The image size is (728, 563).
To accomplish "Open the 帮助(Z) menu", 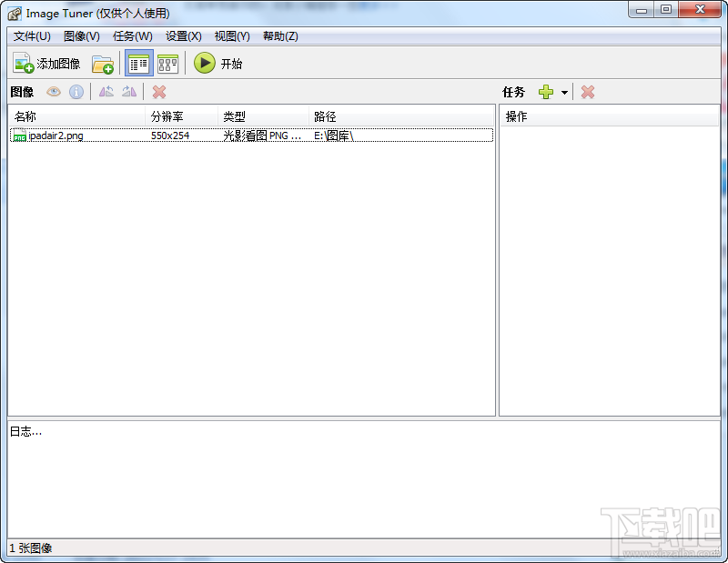I will (x=280, y=36).
